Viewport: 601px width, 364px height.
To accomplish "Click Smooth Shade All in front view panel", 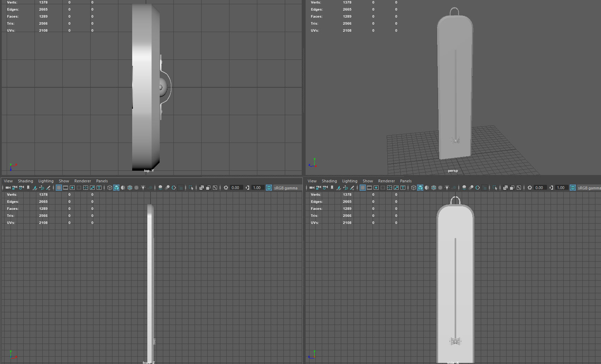I will 116,188.
